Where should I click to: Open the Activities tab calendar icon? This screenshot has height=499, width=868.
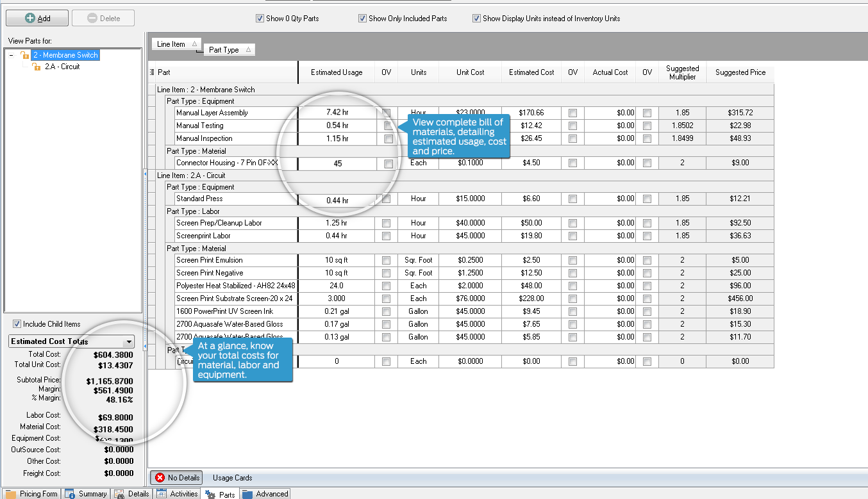pyautogui.click(x=178, y=494)
